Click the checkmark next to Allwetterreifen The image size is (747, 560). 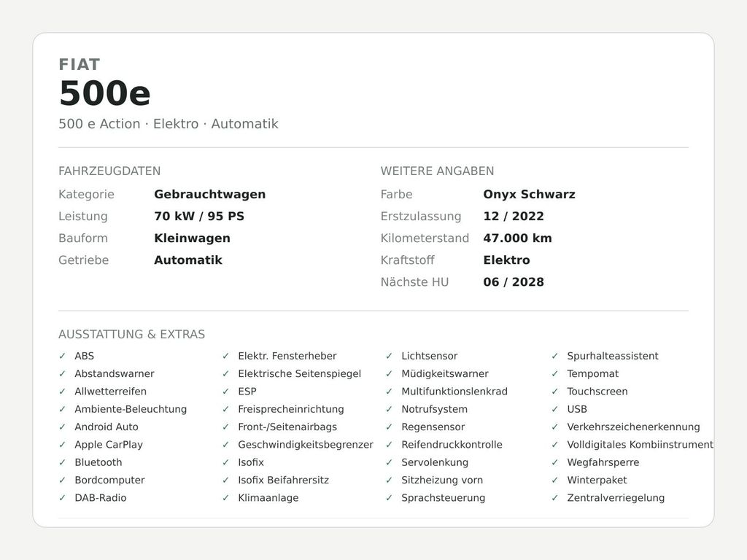point(63,392)
